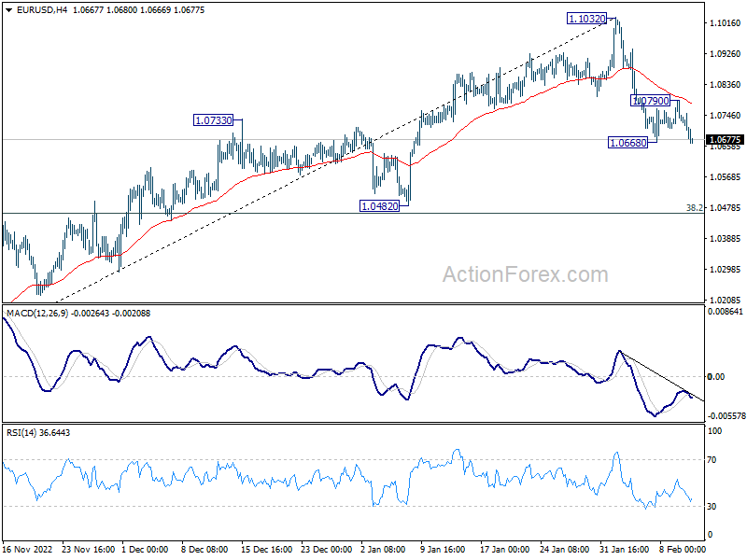Click the 1.05685 price axis value

pos(726,176)
